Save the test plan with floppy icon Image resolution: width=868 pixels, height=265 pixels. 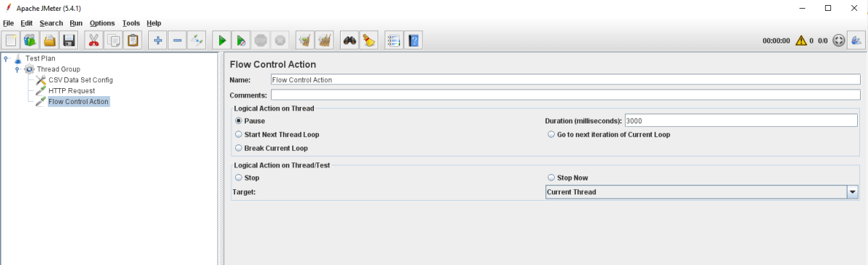coord(69,40)
